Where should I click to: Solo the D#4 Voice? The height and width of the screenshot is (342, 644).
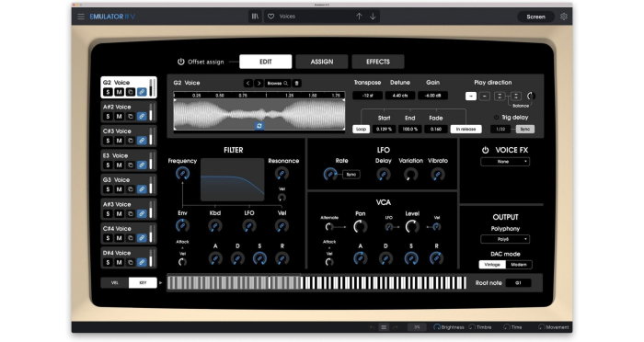click(x=108, y=262)
